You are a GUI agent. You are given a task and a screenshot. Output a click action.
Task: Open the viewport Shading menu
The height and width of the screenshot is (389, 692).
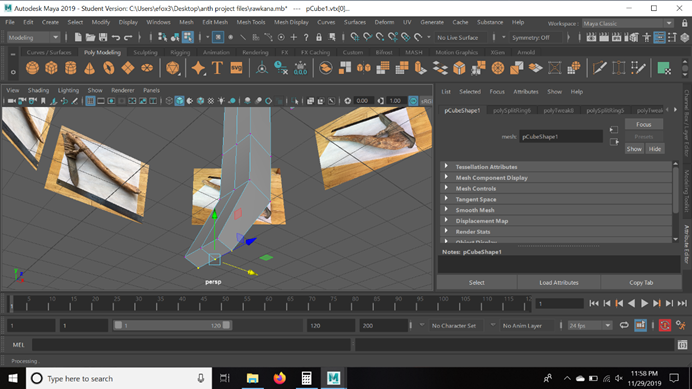pos(38,90)
